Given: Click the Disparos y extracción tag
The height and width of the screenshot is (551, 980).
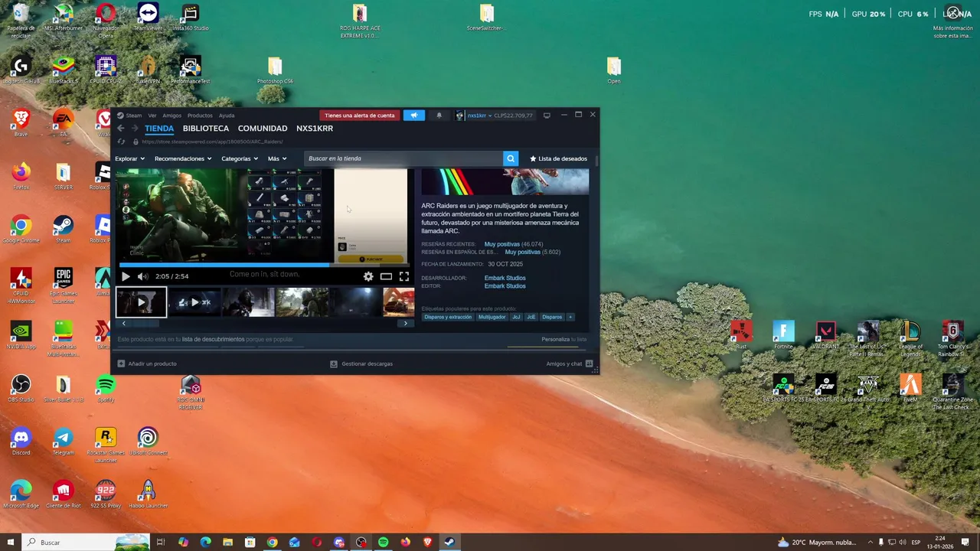Looking at the screenshot, I should coord(448,317).
